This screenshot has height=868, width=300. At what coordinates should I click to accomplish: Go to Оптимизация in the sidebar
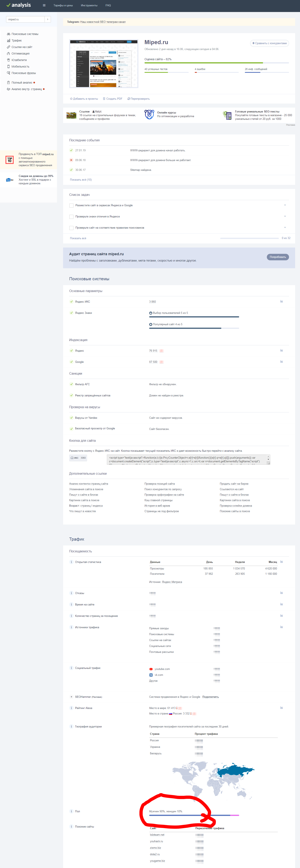(18, 53)
